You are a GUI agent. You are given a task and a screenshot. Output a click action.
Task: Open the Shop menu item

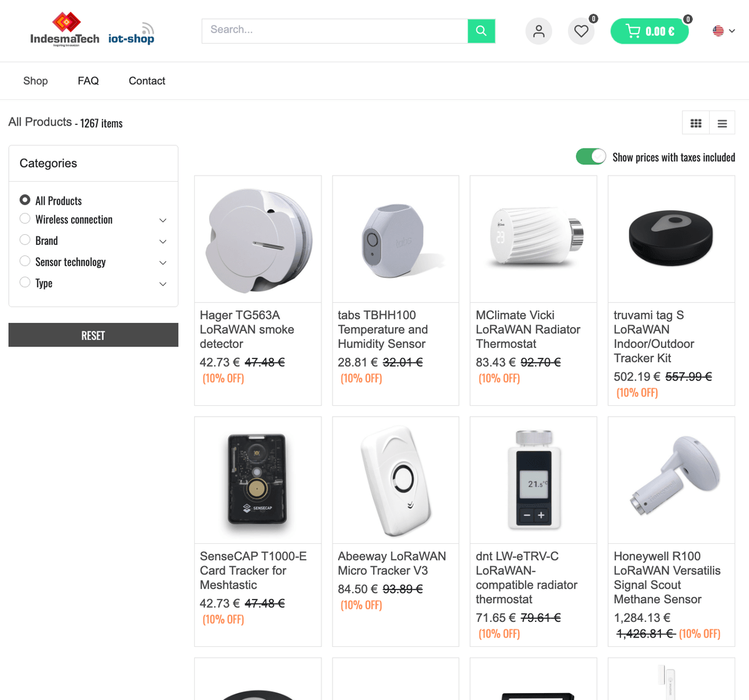click(36, 81)
